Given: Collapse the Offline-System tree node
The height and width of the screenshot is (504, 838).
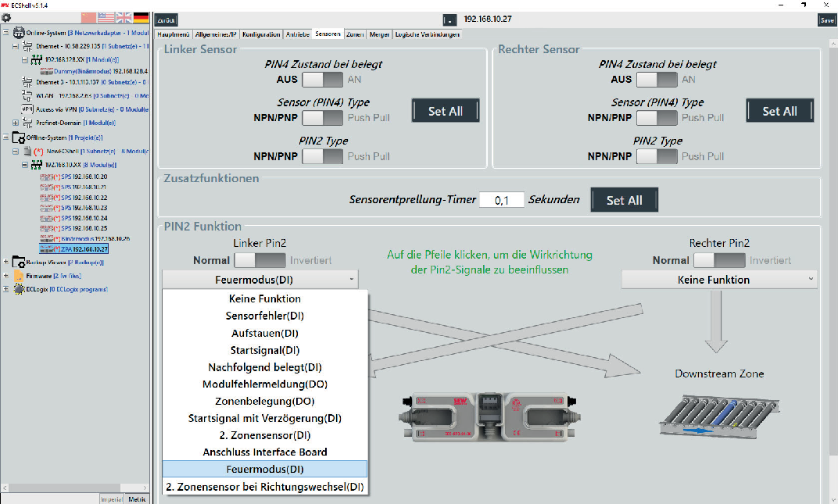Looking at the screenshot, I should pyautogui.click(x=6, y=138).
